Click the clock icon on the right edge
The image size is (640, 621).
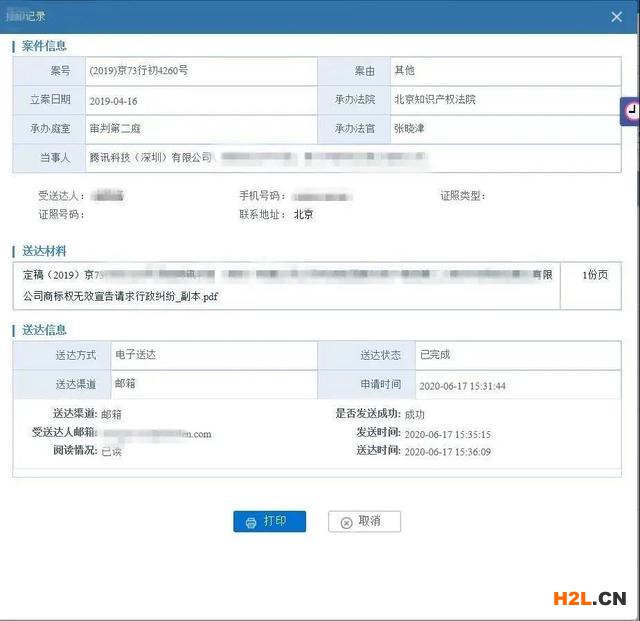(x=632, y=112)
